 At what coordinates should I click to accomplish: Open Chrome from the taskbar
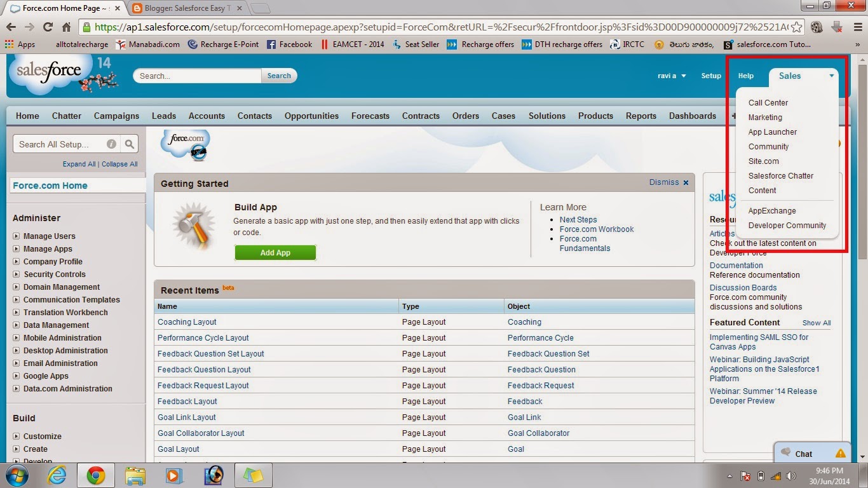click(x=96, y=475)
